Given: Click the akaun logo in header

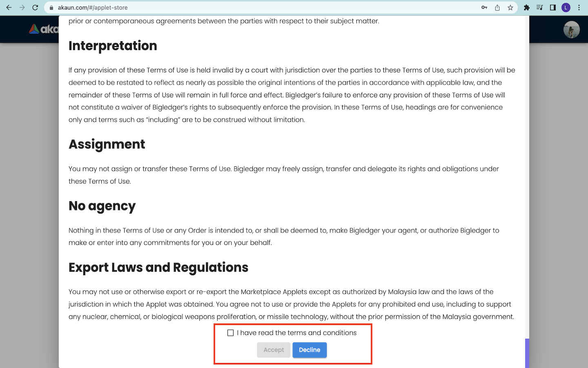Looking at the screenshot, I should pyautogui.click(x=44, y=29).
